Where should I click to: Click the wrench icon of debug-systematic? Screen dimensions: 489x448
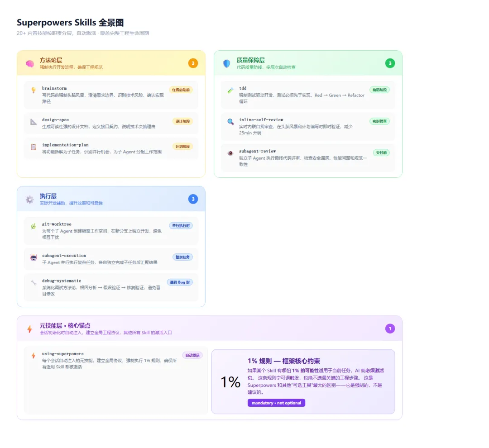pyautogui.click(x=34, y=283)
